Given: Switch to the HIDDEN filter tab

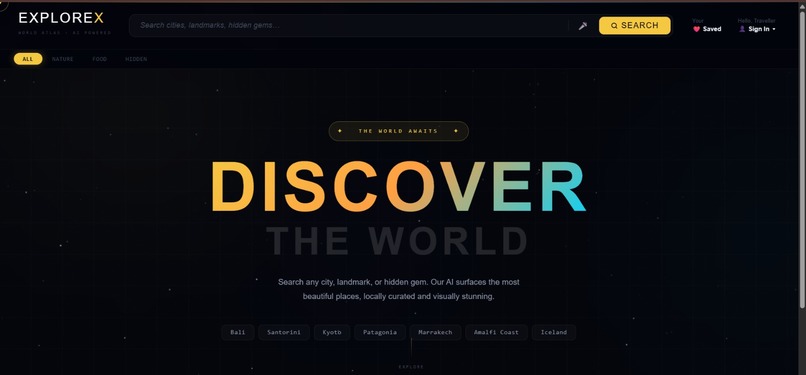Looking at the screenshot, I should tap(136, 59).
